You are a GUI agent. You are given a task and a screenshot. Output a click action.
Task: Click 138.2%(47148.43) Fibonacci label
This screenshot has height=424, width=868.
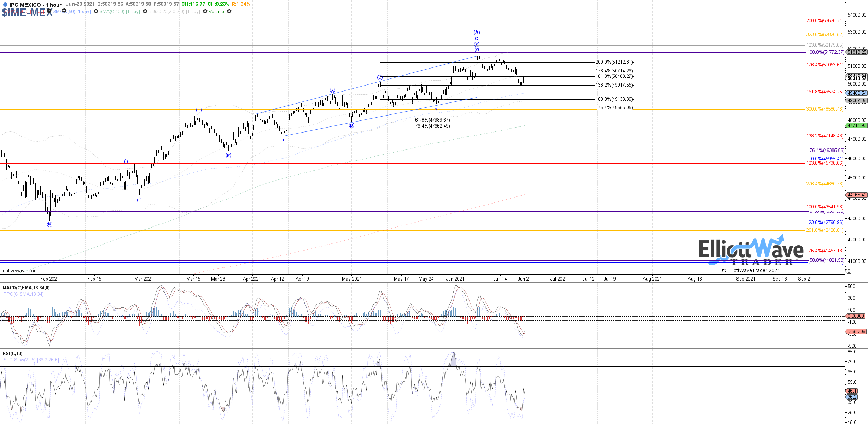coord(825,136)
